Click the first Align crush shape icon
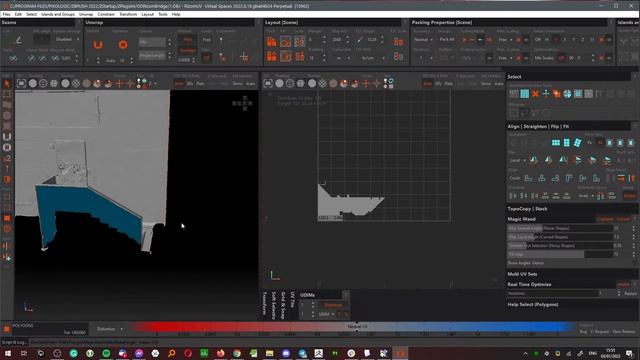 [x=528, y=178]
